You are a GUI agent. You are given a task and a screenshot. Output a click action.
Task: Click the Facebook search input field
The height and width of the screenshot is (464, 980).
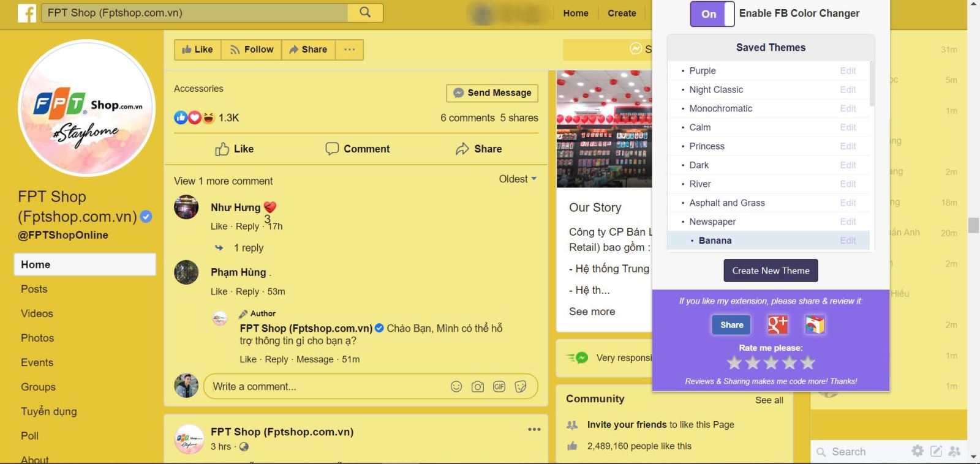point(195,13)
